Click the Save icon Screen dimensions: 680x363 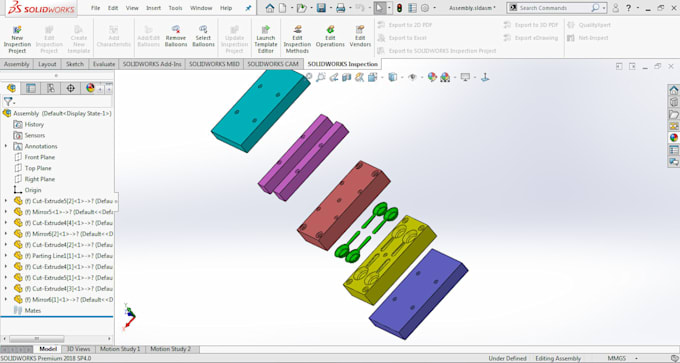point(321,8)
